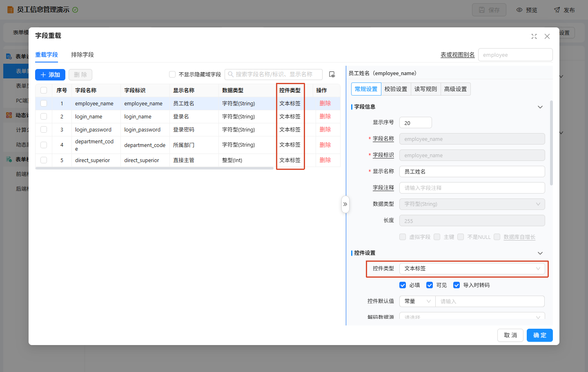This screenshot has height=372, width=588.
Task: Click the field search input box
Action: click(x=274, y=74)
